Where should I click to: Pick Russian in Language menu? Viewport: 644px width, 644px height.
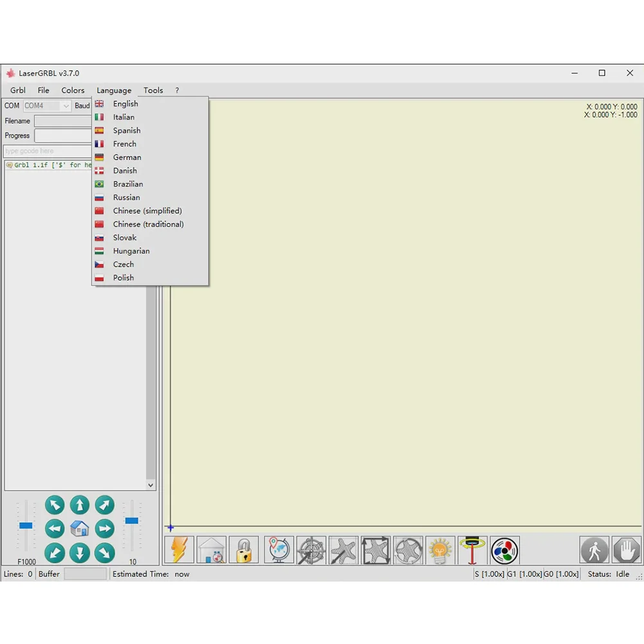[150, 198]
